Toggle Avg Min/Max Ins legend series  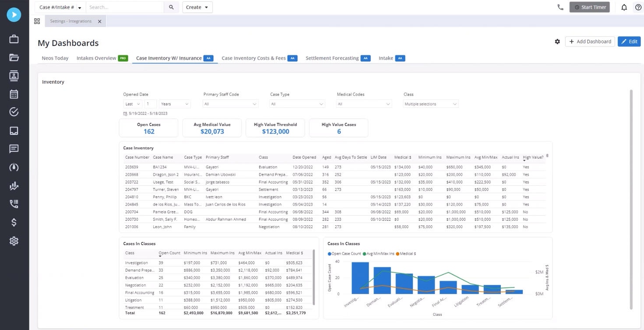378,254
